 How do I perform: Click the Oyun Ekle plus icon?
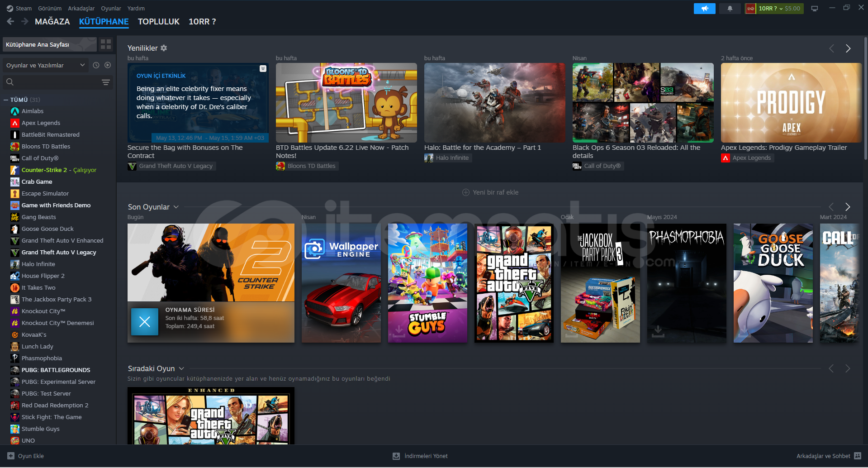(x=11, y=456)
